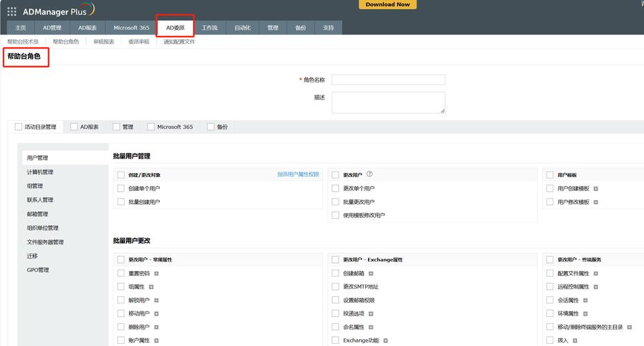
Task: Click the Download Now button
Action: [x=387, y=5]
